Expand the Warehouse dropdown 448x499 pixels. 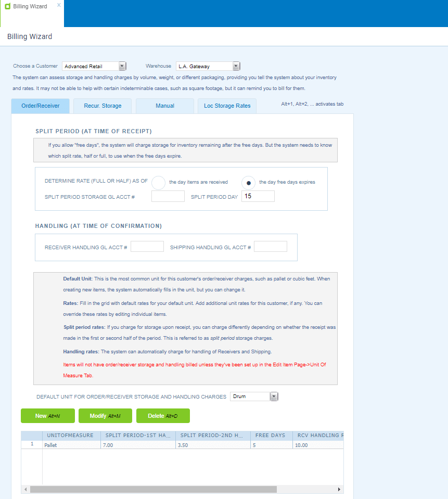point(236,66)
